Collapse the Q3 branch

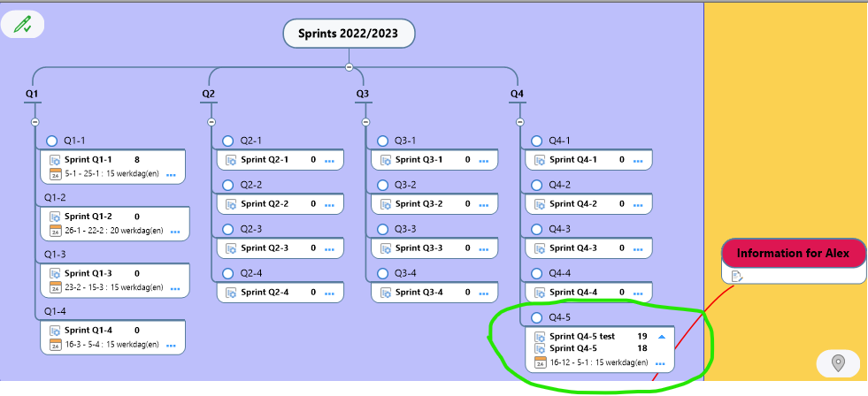tap(365, 122)
